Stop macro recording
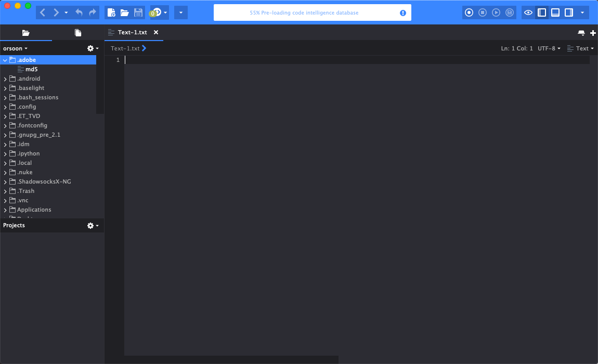The height and width of the screenshot is (364, 598). tap(483, 12)
